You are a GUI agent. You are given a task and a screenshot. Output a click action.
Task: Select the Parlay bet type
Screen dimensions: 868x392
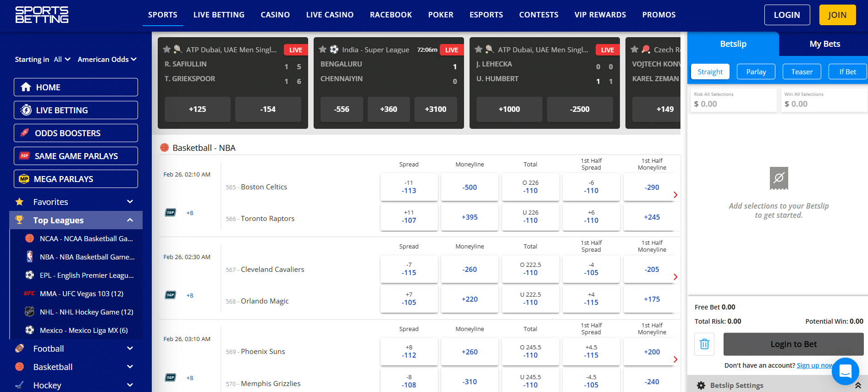tap(756, 72)
